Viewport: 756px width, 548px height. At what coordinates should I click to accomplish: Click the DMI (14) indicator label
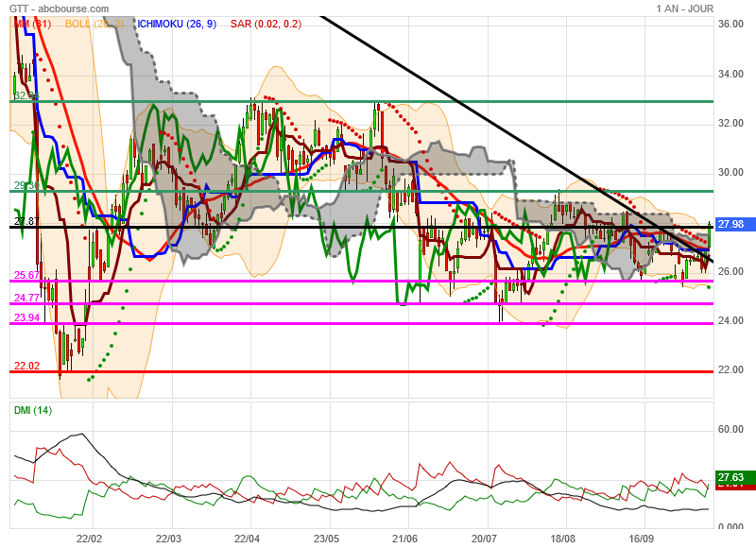pyautogui.click(x=33, y=410)
